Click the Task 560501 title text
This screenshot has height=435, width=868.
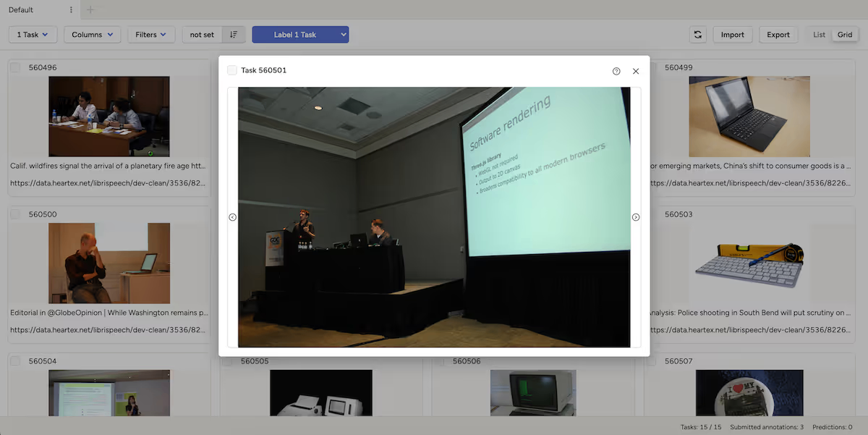point(264,70)
